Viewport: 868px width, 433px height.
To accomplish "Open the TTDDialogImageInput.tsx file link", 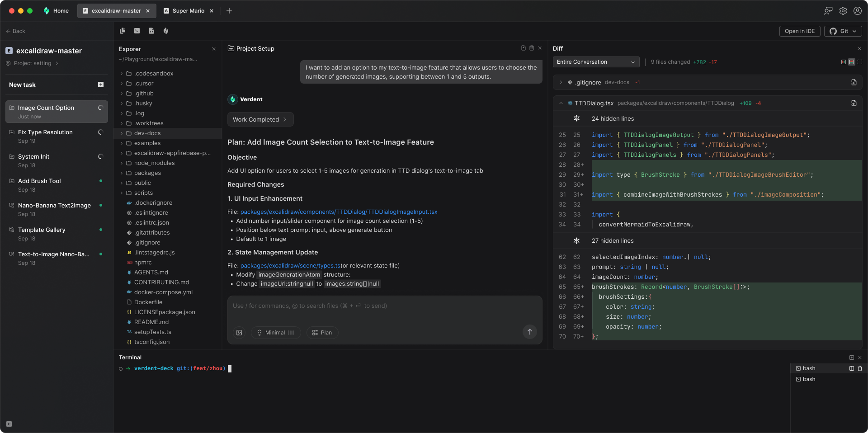I will [x=339, y=212].
